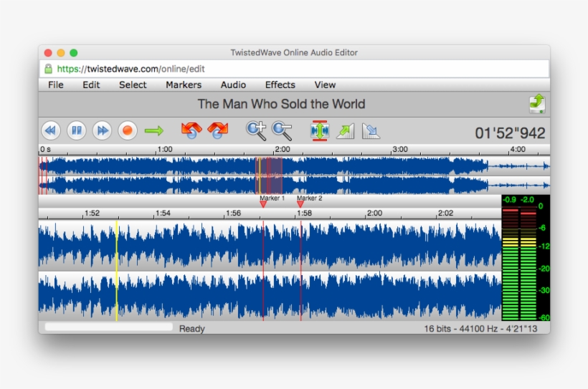Open the File menu
The image size is (588, 389).
(x=56, y=85)
